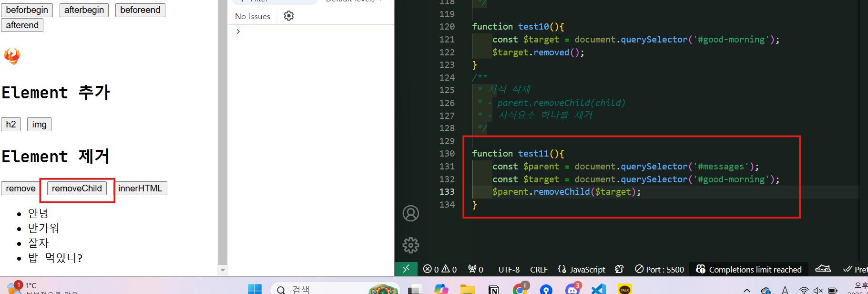
Task: Select the JavaScript language mode
Action: 582,269
